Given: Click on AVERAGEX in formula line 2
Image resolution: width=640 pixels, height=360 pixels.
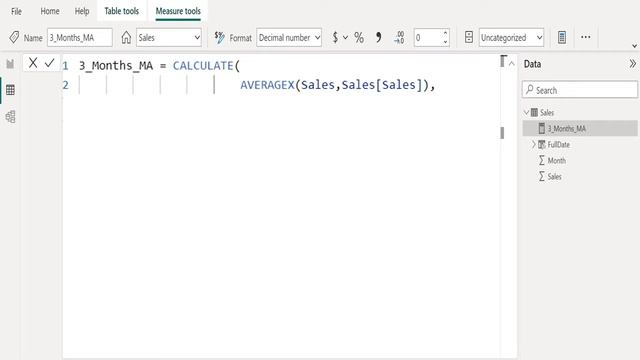Looking at the screenshot, I should pos(267,85).
